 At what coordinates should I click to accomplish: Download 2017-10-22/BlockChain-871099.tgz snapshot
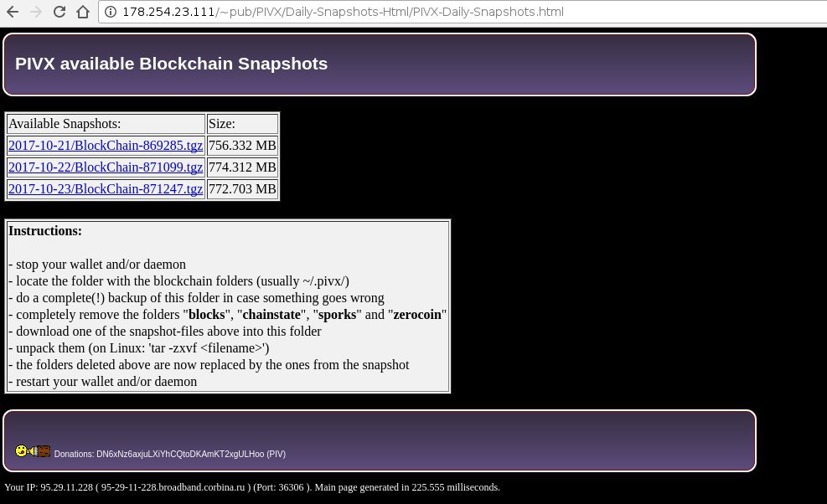[x=106, y=167]
